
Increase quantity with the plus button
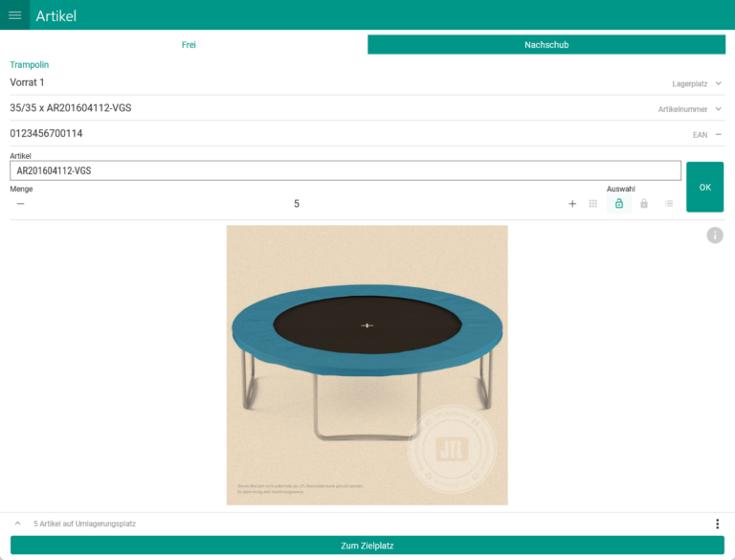tap(572, 204)
